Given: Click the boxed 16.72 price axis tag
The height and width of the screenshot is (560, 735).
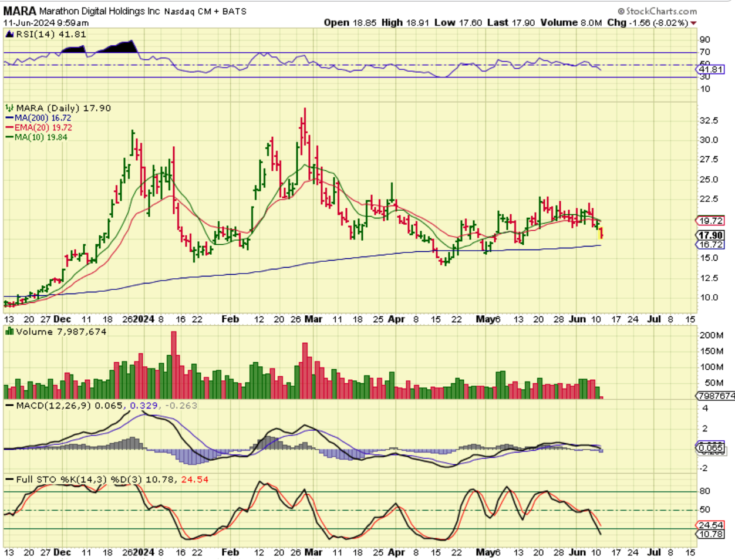Looking at the screenshot, I should (711, 244).
